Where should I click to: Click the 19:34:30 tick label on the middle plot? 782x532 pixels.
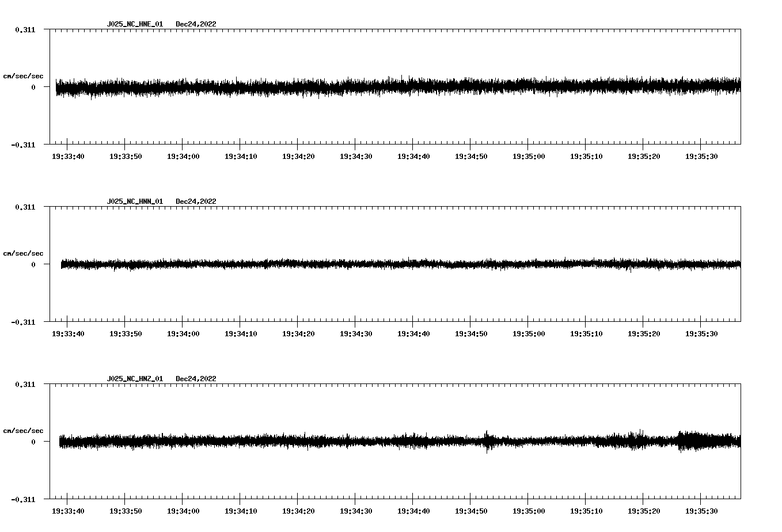coord(357,333)
